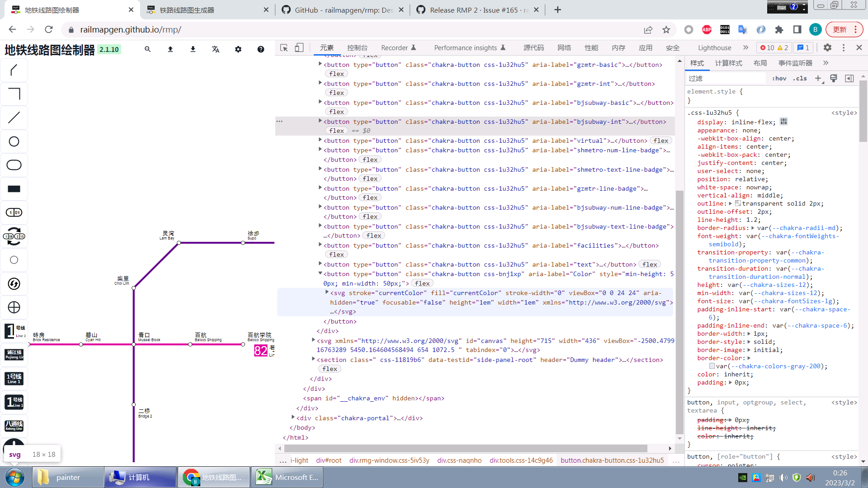The height and width of the screenshot is (488, 868).
Task: Select the small circle virtual node tool
Action: [14, 260]
